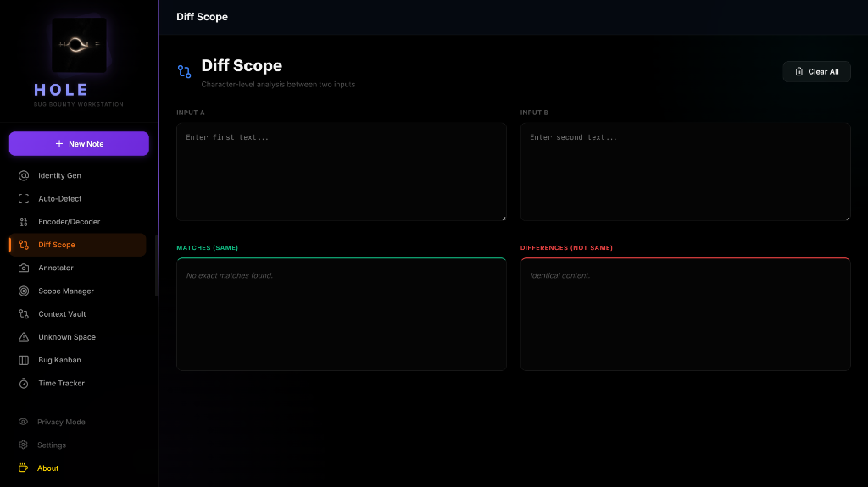Open Identity Gen tool

point(77,175)
